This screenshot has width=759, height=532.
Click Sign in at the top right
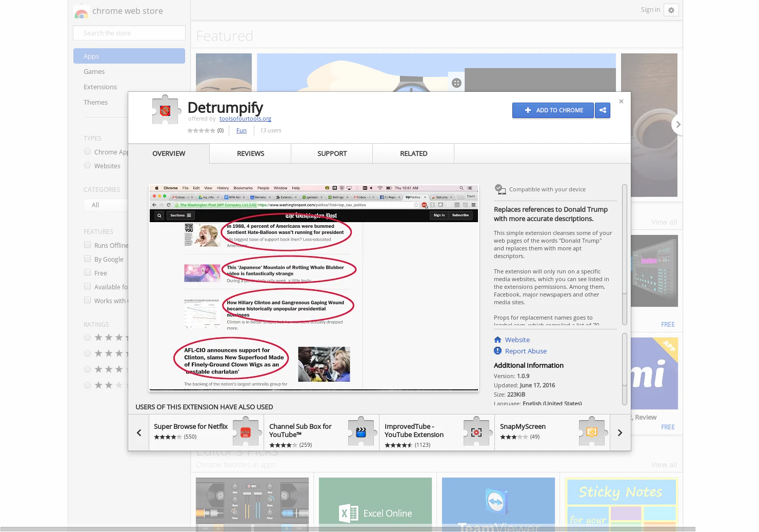pyautogui.click(x=650, y=10)
